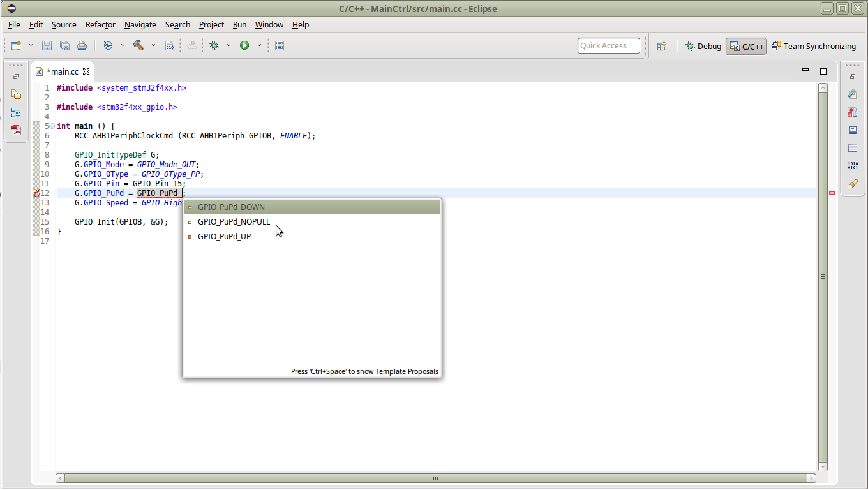The image size is (868, 490).
Task: Click the vertical scrollbar up arrow
Action: [823, 88]
